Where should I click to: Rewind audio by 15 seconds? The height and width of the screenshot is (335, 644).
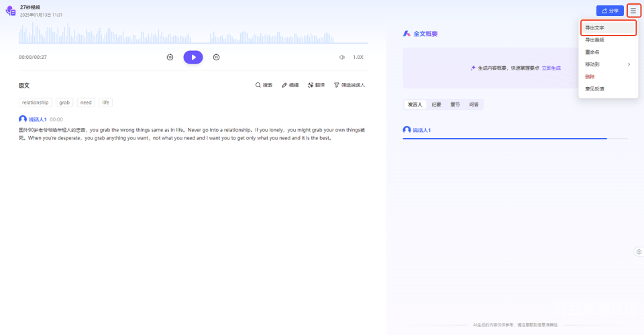tap(170, 58)
